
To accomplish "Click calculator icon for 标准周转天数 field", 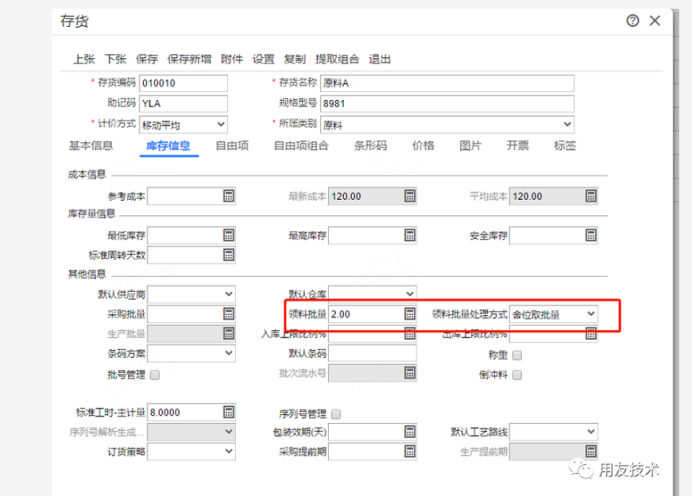I will [x=228, y=255].
